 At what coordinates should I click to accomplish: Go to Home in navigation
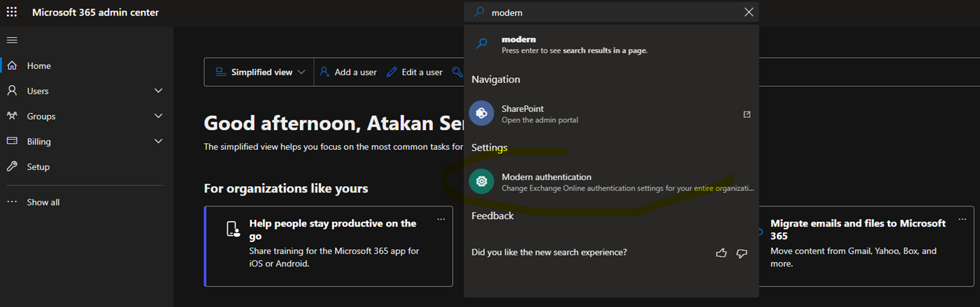(x=87, y=66)
